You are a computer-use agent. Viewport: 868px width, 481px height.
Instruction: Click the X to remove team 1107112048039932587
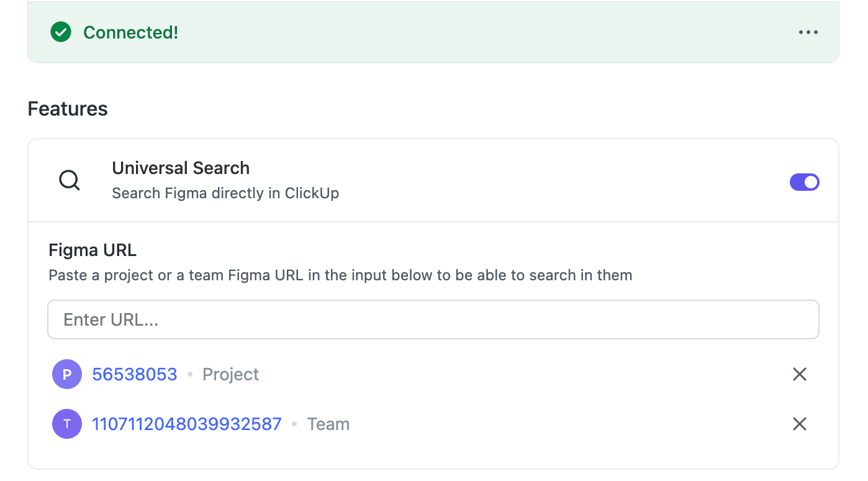point(799,424)
